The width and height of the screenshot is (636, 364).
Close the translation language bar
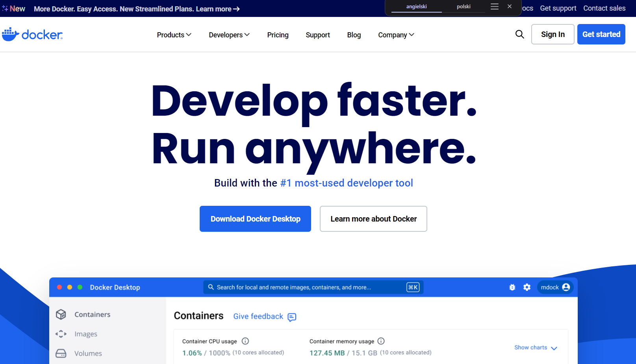pyautogui.click(x=510, y=7)
